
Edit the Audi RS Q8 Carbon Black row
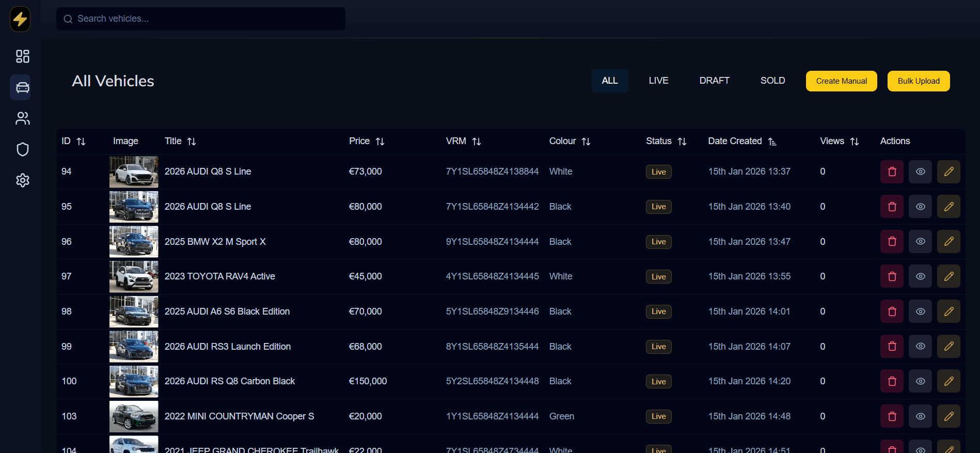tap(949, 381)
